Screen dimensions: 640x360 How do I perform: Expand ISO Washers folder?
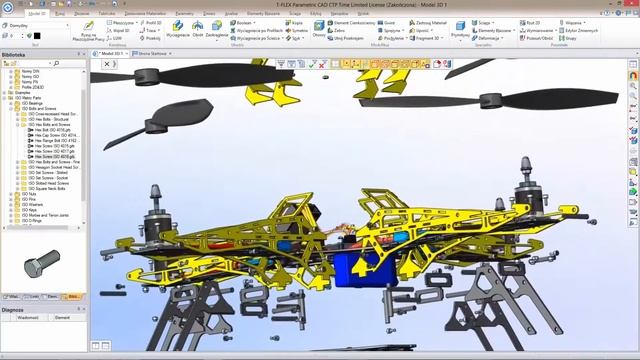point(11,205)
